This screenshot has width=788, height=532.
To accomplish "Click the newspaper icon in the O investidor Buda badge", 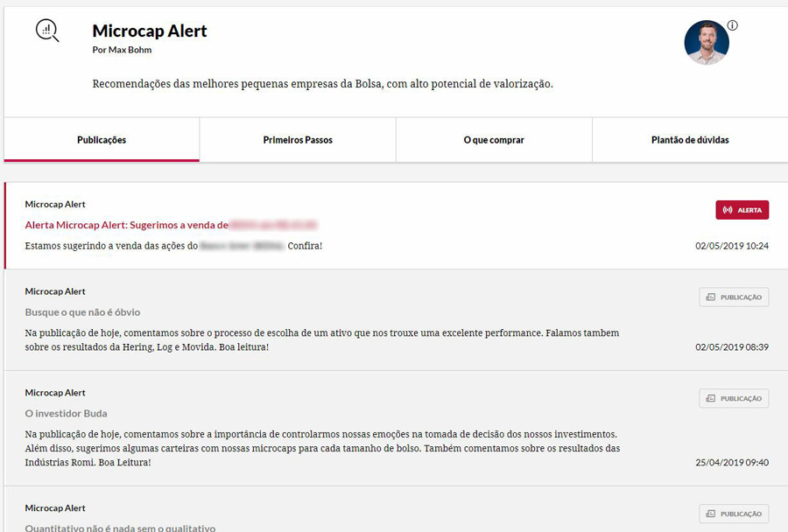I will coord(711,398).
